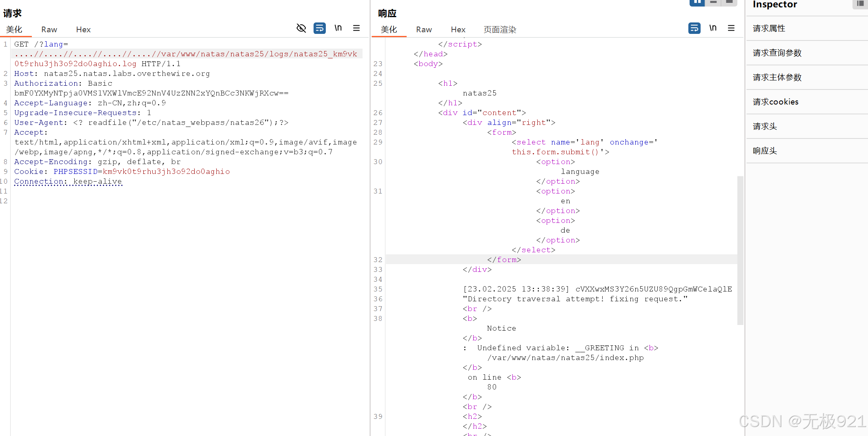The image size is (868, 436).
Task: Click the Accept-Encoding header line
Action: (x=97, y=162)
